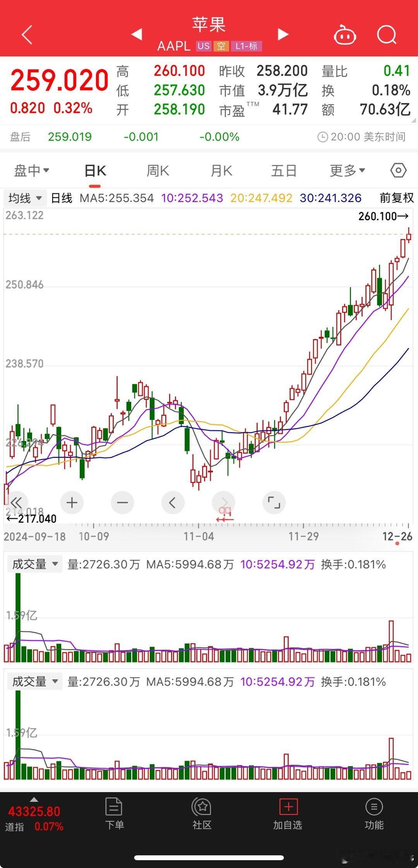Image resolution: width=418 pixels, height=868 pixels.
Task: Pan chart right with the arrow button
Action: [x=223, y=503]
